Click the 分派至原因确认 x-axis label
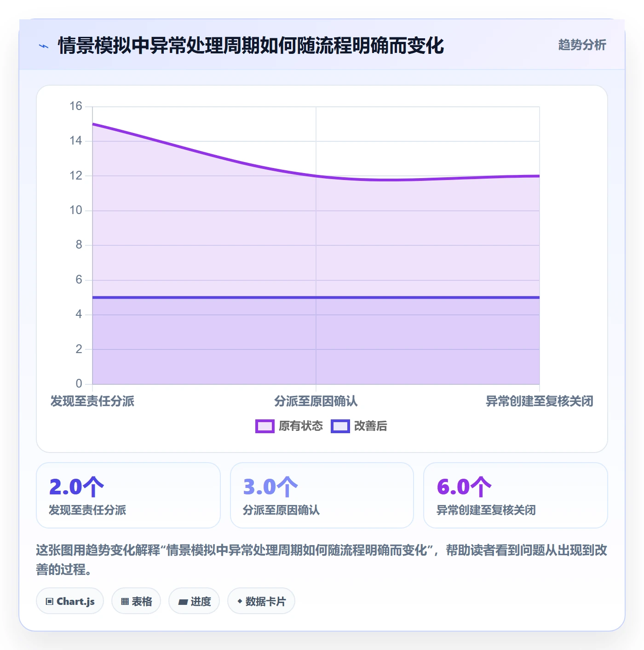 click(x=316, y=401)
